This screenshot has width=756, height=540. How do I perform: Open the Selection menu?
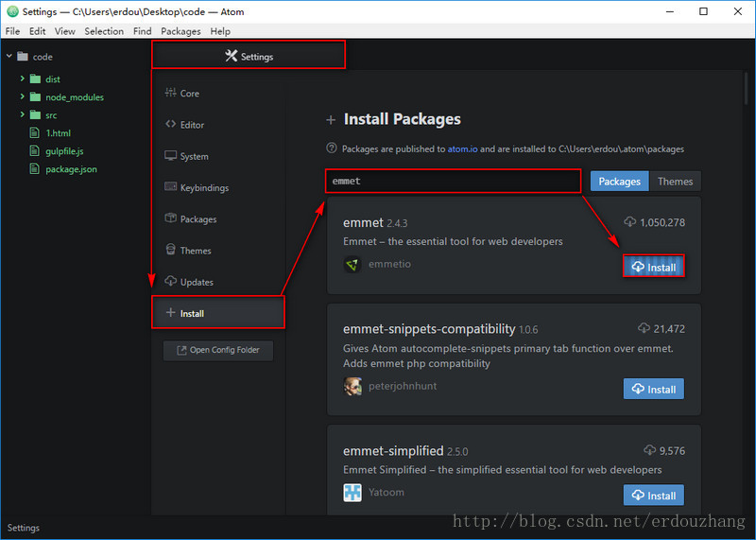[104, 31]
